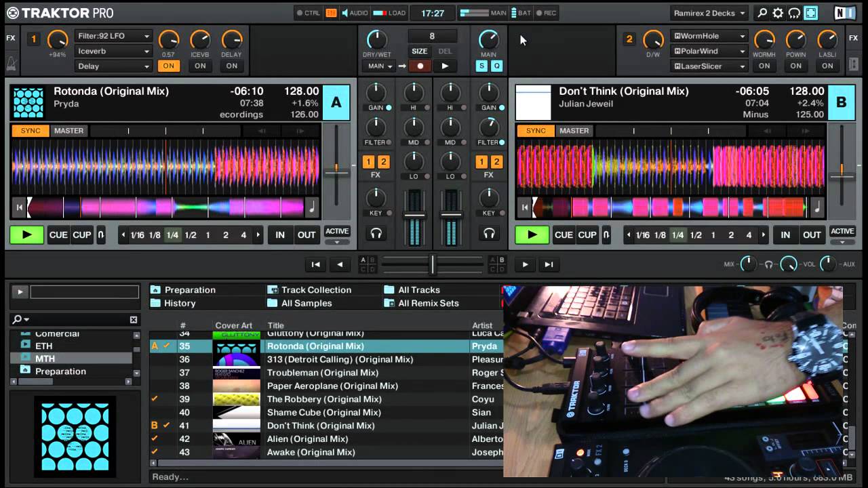This screenshot has height=488, width=868.
Task: Open the Ramirex 2 Decks layout dropdown
Action: (709, 13)
